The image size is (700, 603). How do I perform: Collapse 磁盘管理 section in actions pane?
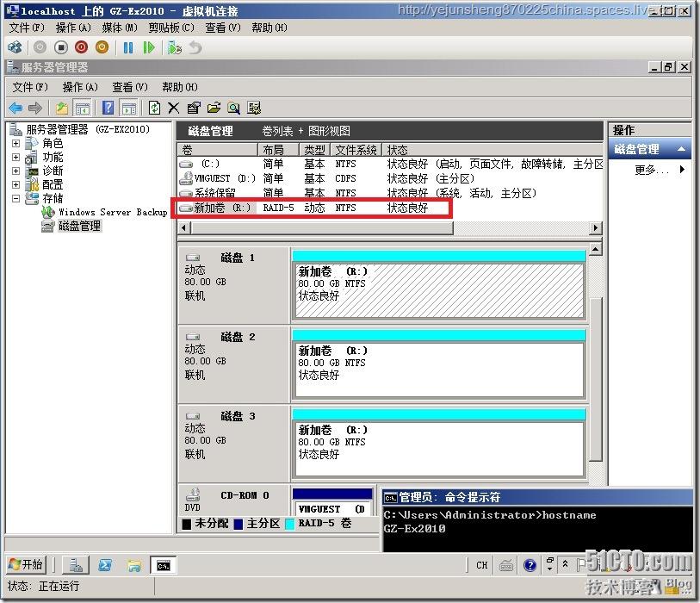pyautogui.click(x=681, y=149)
